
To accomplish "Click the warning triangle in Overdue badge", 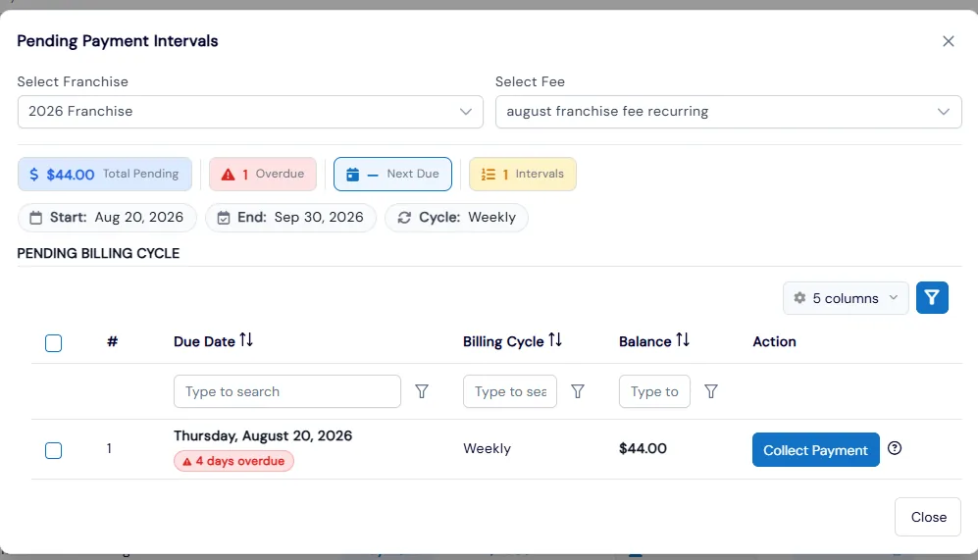I will point(229,175).
